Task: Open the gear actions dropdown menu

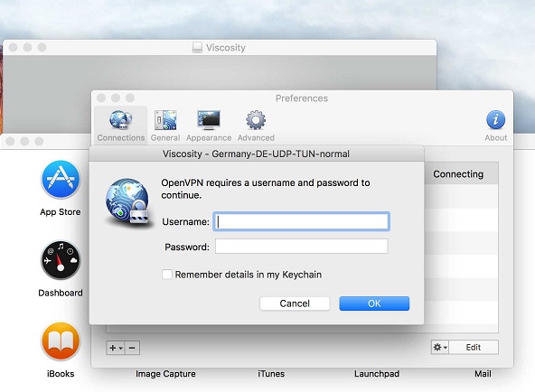Action: point(440,348)
